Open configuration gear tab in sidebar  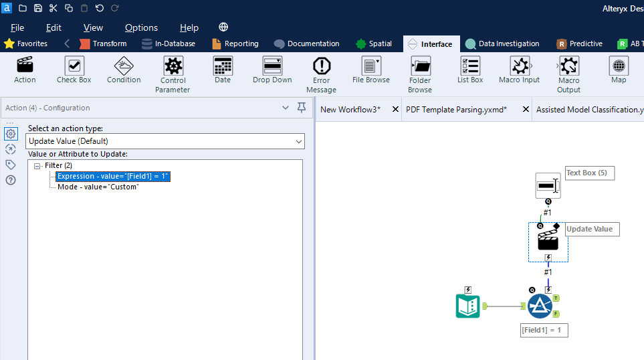[x=11, y=134]
